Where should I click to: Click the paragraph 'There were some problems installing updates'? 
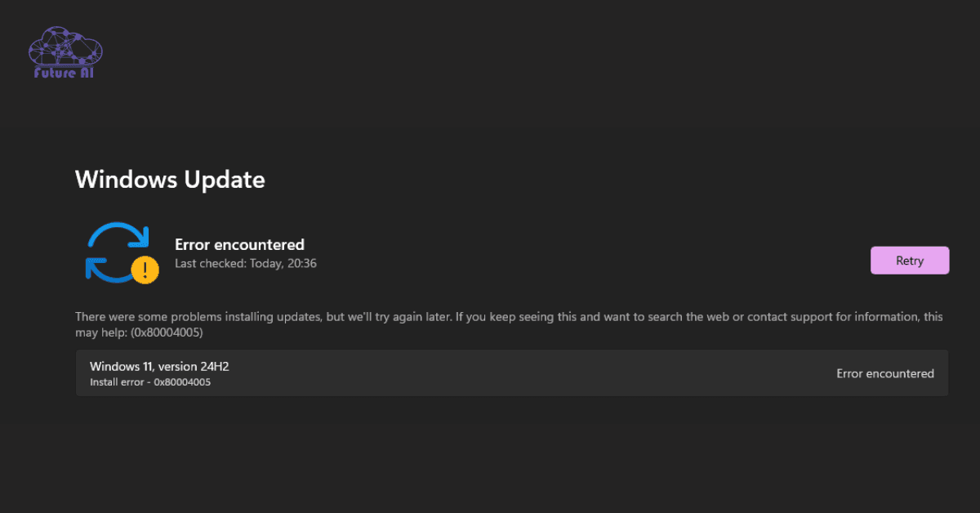[509, 324]
